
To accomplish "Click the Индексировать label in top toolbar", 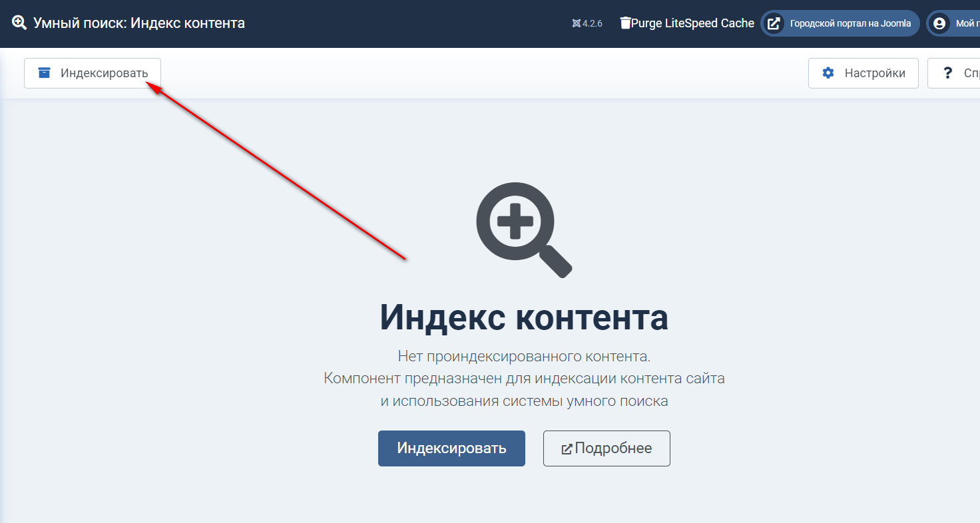I will click(105, 73).
